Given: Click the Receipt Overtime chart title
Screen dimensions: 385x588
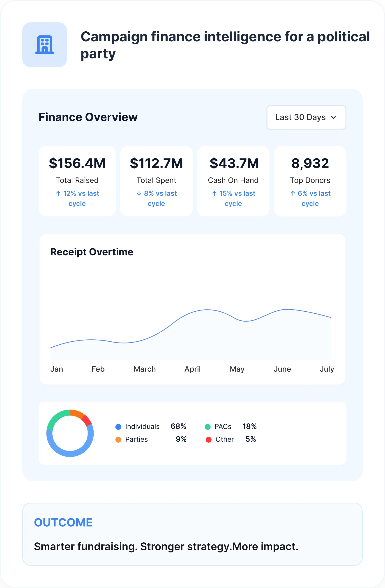Looking at the screenshot, I should (x=92, y=252).
